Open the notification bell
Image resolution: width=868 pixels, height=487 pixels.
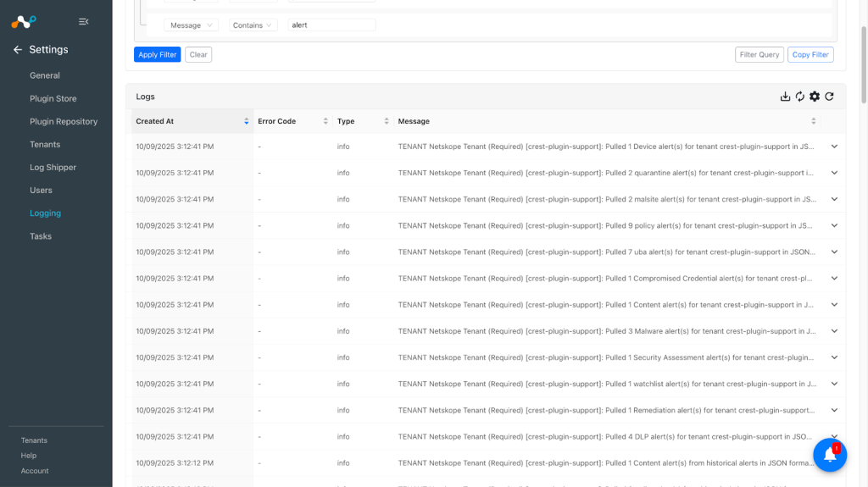coord(830,455)
